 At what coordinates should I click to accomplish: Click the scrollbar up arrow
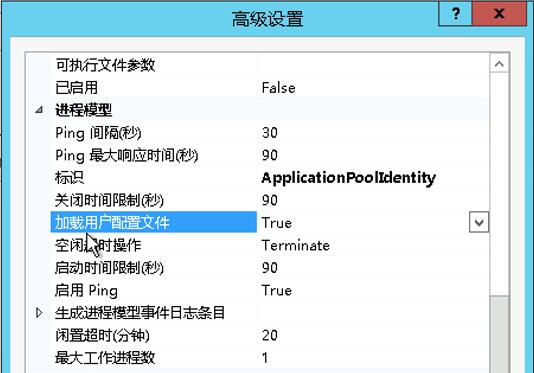pos(499,64)
